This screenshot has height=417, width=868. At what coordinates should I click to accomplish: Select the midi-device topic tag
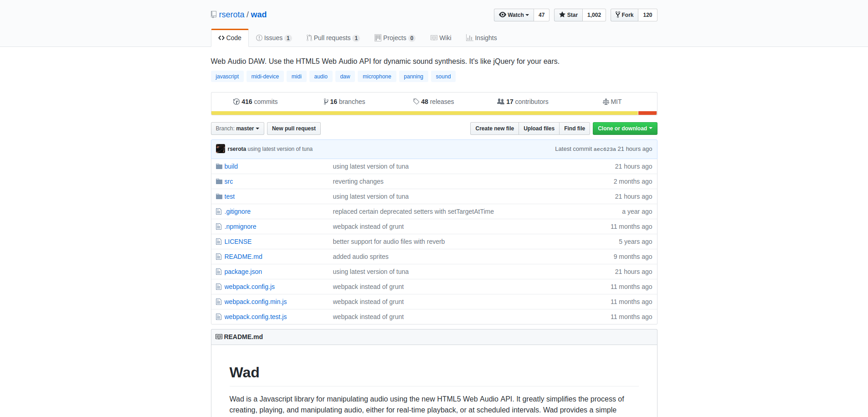point(265,77)
